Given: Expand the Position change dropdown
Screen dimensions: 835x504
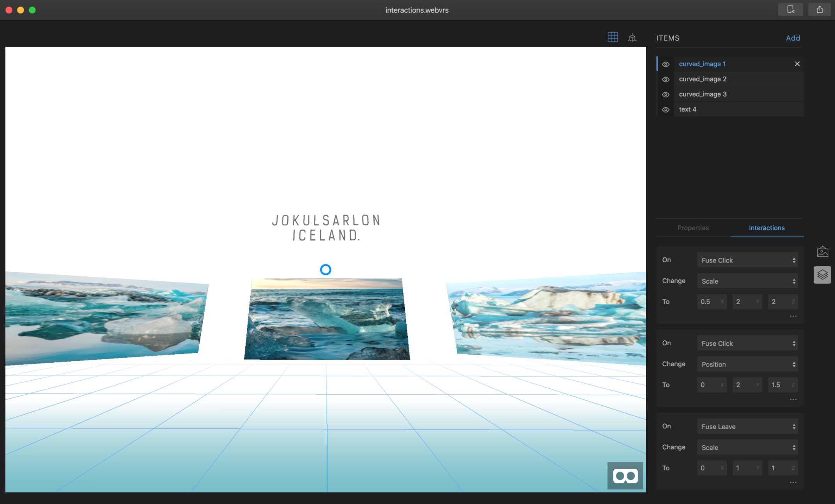Looking at the screenshot, I should click(747, 364).
